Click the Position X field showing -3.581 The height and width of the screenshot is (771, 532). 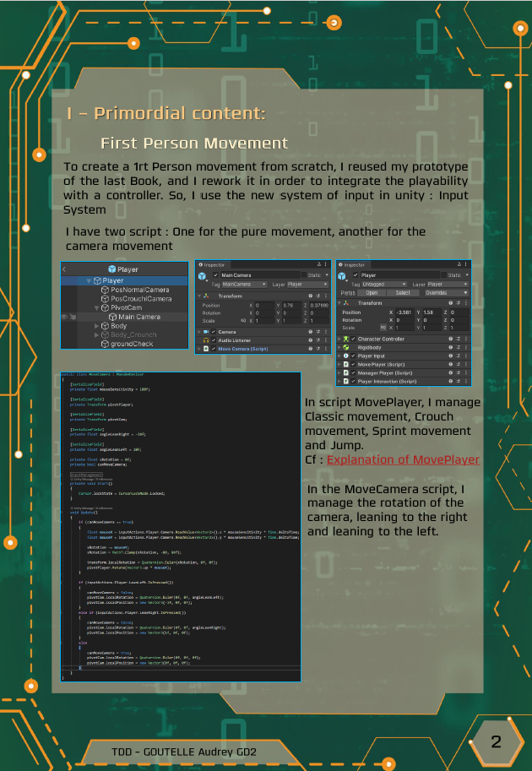(404, 312)
